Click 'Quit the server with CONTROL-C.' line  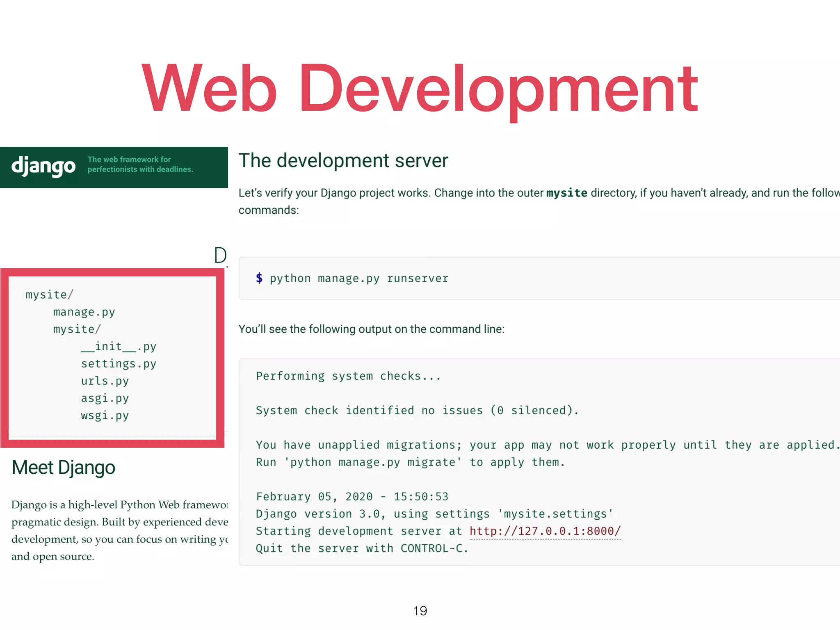362,548
